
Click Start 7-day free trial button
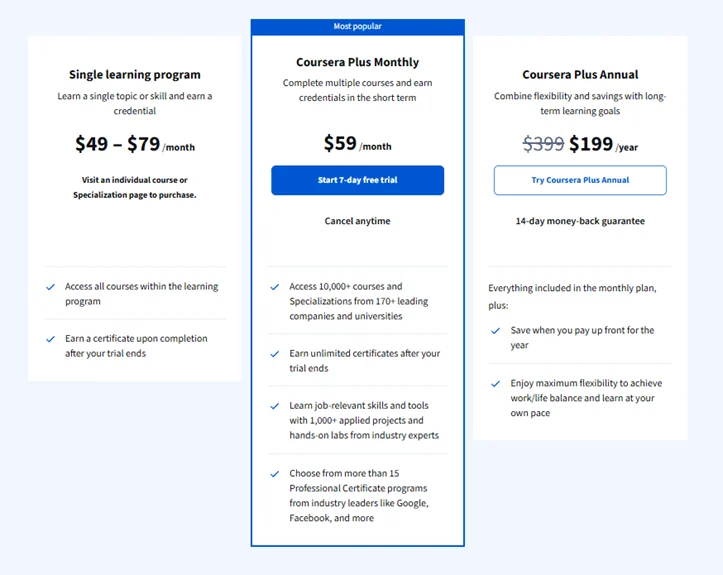coord(357,180)
